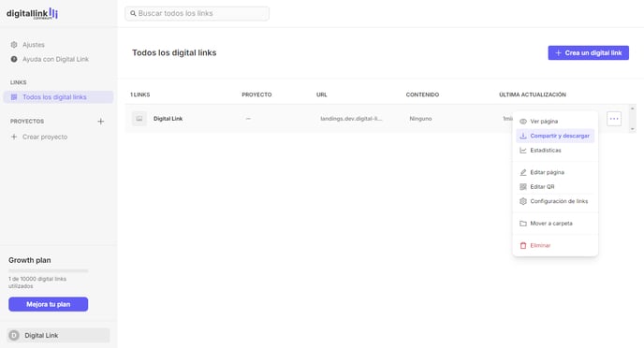Open Estadísticas in the context menu
This screenshot has height=348, width=644.
pyautogui.click(x=555, y=151)
